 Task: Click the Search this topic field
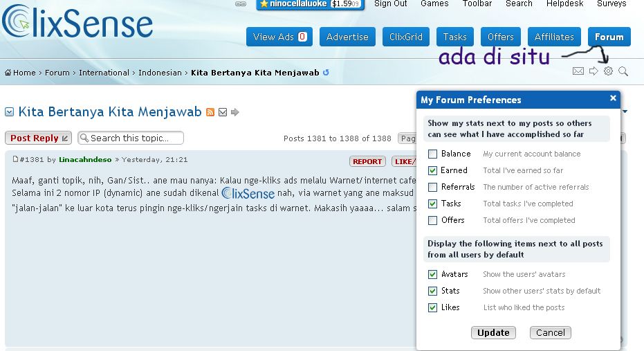pos(131,138)
